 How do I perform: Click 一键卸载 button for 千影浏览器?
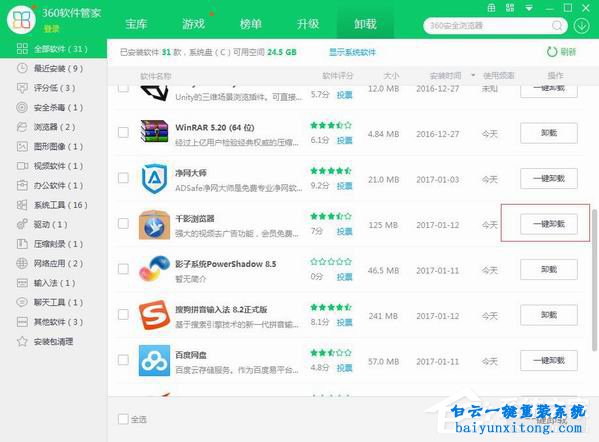click(x=549, y=224)
